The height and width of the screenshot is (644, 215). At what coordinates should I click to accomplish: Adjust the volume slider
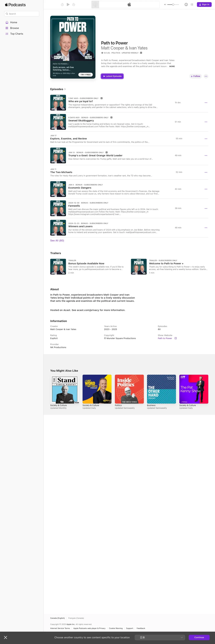point(173,5)
